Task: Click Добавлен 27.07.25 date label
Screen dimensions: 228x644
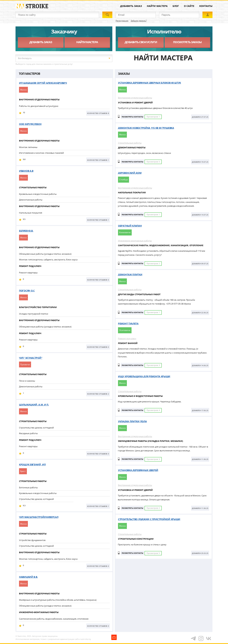Action: [x=200, y=117]
